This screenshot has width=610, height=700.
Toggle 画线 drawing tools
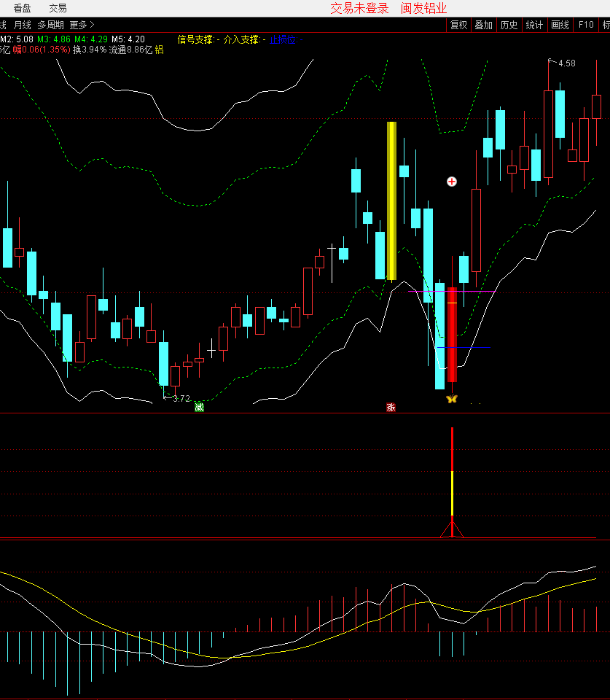click(560, 25)
